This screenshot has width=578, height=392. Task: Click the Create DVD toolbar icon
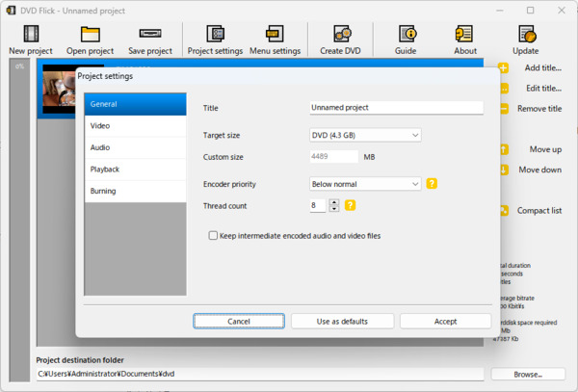click(x=339, y=34)
